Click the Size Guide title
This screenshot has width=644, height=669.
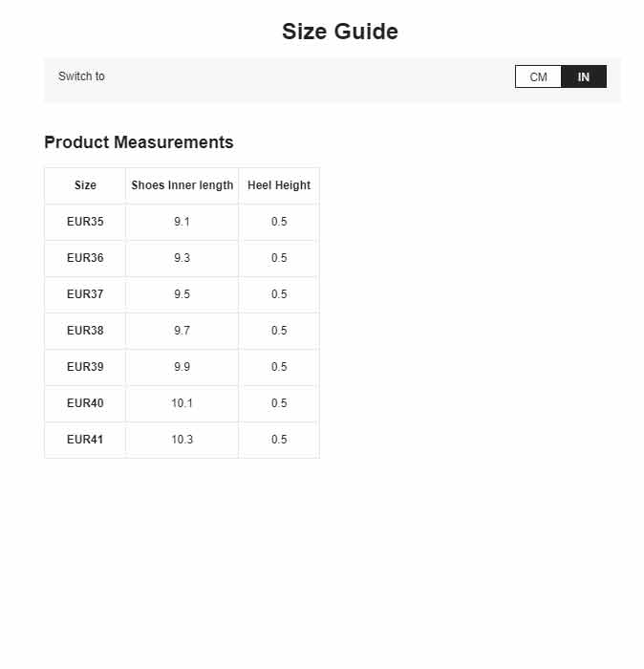coord(340,32)
